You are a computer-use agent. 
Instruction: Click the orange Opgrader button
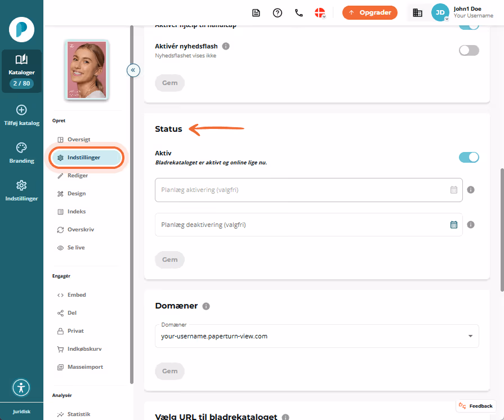coord(369,12)
